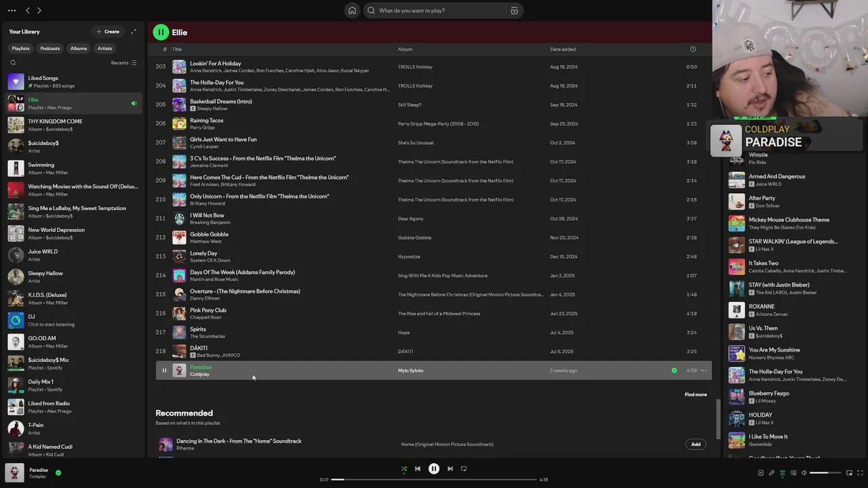Filter library by Artists
Viewport: 868px width, 488px height.
(104, 48)
